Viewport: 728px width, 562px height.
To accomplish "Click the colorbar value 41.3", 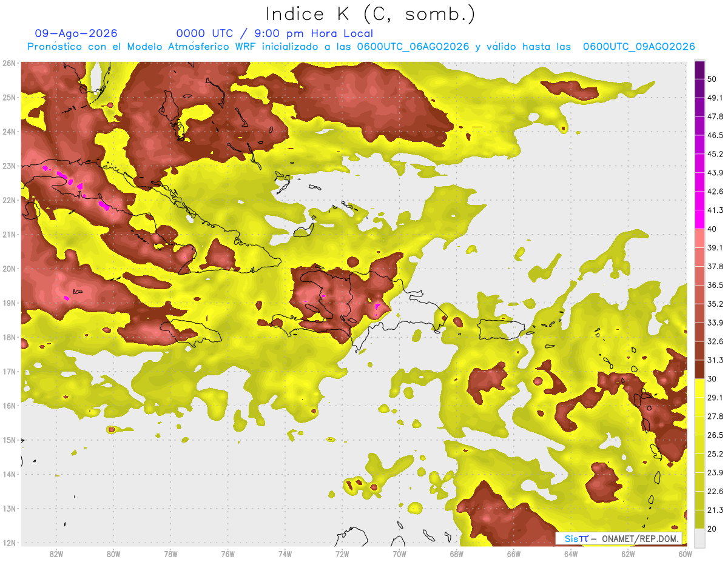I will 715,210.
